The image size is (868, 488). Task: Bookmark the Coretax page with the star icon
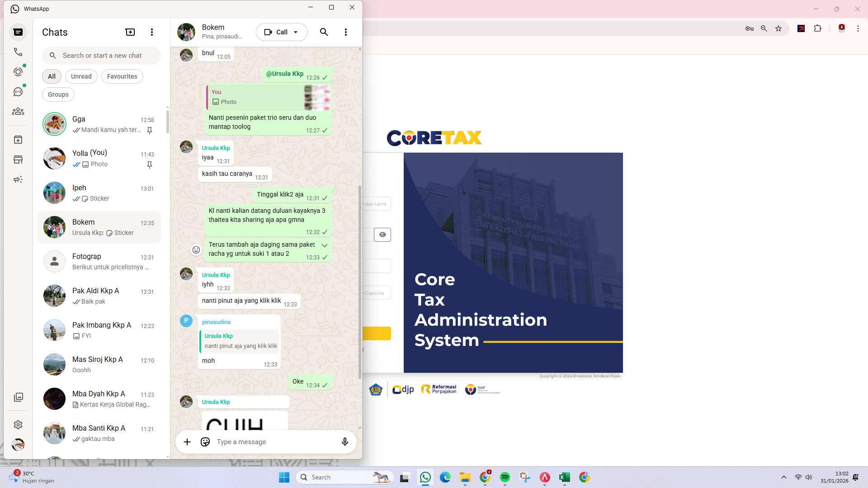(x=779, y=28)
